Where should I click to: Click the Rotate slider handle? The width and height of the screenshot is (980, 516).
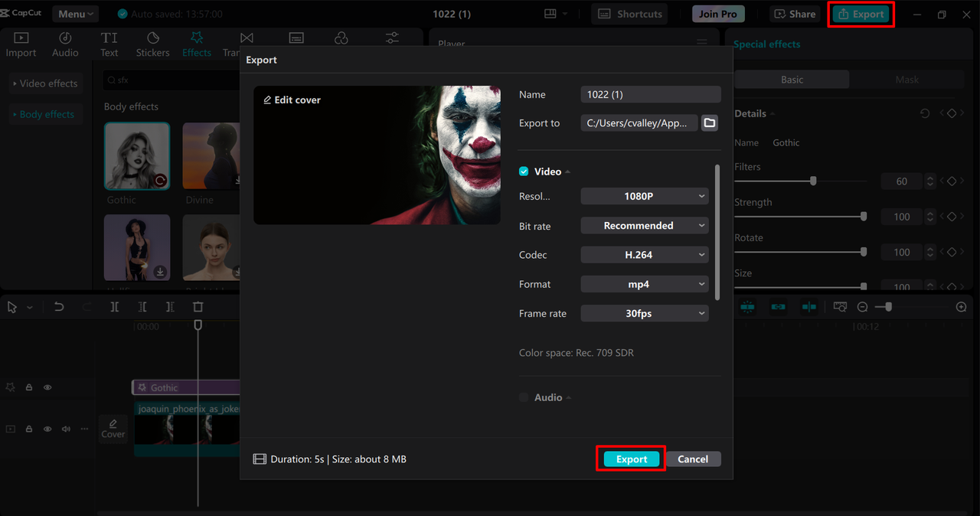tap(864, 252)
